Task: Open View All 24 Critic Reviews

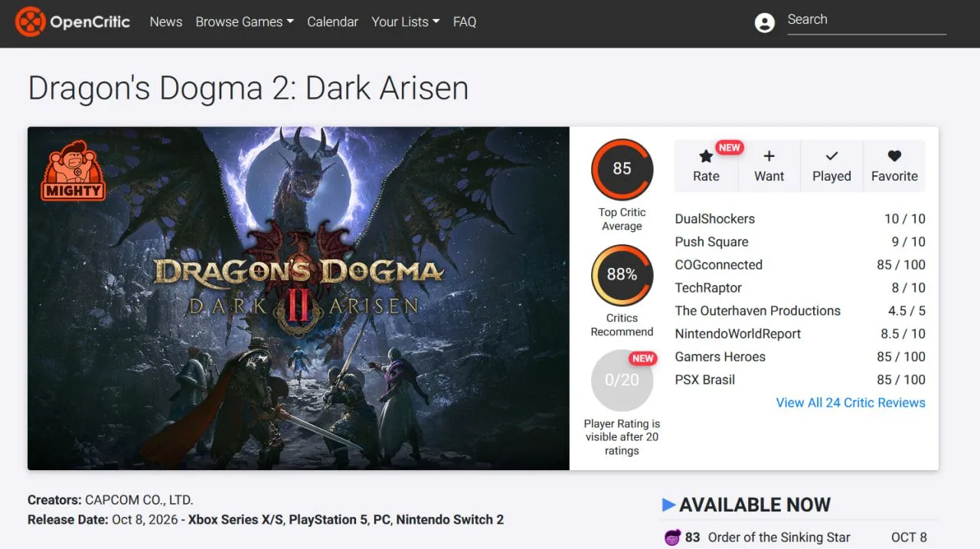Action: pyautogui.click(x=851, y=403)
